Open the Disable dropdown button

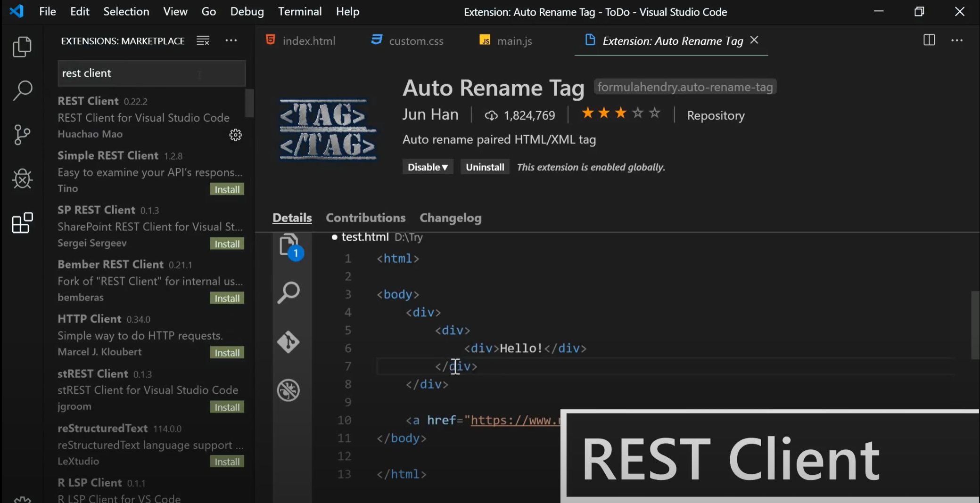tap(428, 167)
